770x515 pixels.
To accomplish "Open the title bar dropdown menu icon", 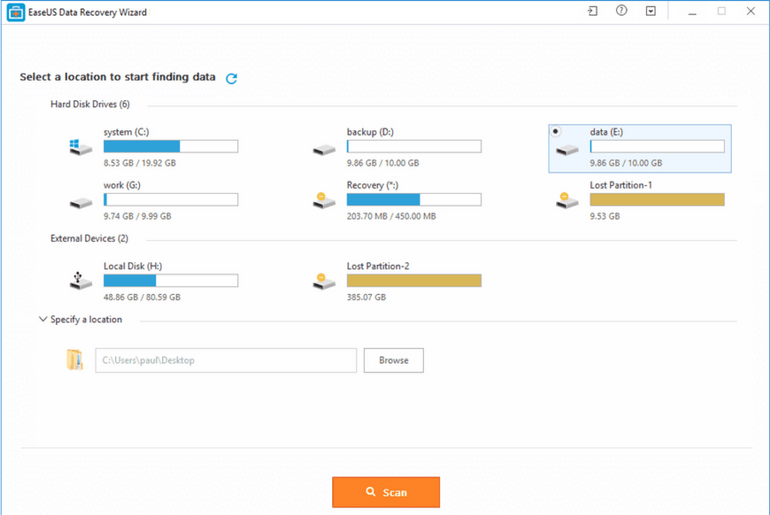I will pos(651,11).
